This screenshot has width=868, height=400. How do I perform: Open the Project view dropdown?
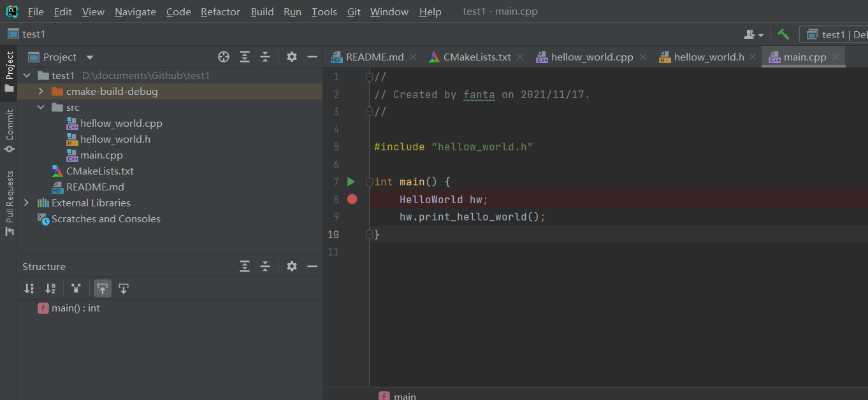click(x=89, y=57)
